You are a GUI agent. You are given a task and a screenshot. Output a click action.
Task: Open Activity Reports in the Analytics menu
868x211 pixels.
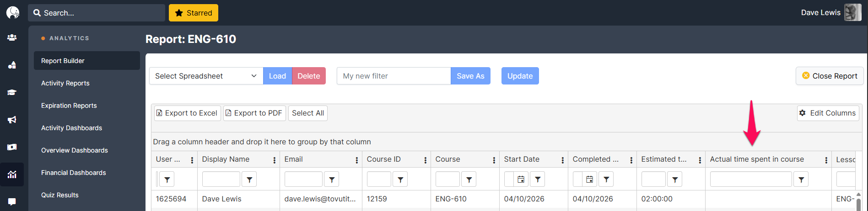pos(65,83)
